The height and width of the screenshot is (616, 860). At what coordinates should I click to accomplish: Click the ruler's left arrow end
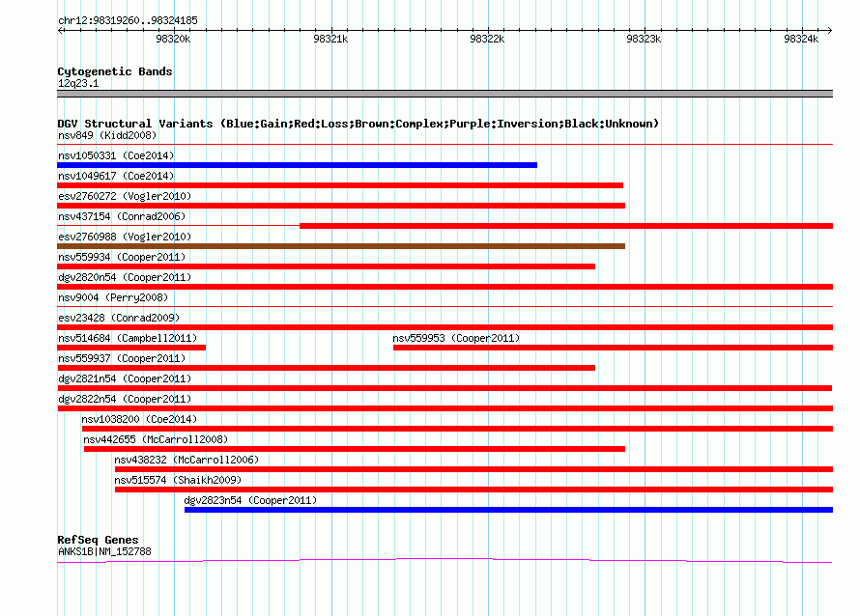pos(60,31)
